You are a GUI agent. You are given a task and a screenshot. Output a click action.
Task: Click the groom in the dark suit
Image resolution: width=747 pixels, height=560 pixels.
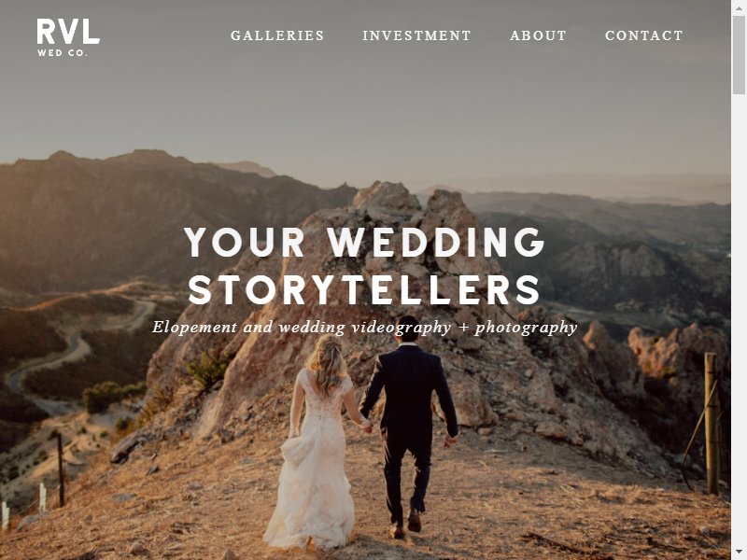409,424
